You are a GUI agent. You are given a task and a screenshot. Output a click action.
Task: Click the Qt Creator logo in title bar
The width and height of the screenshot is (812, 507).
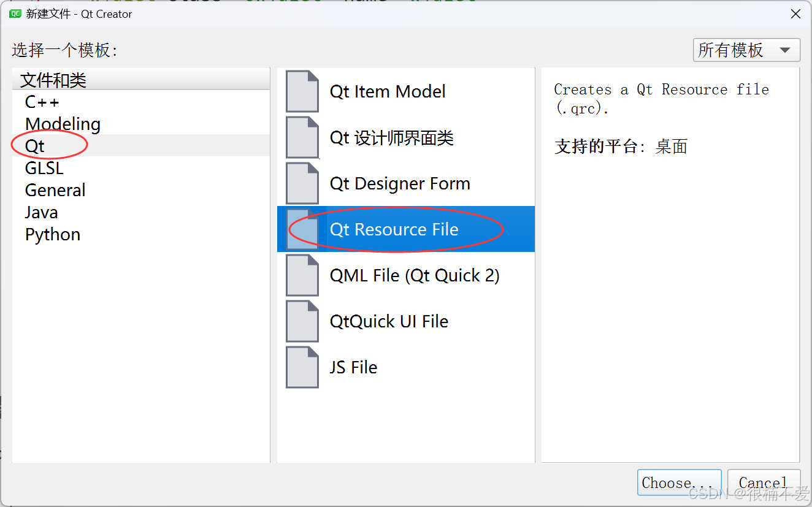15,13
